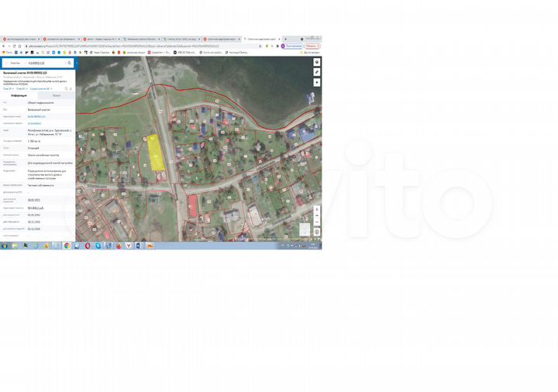558x392 pixels.
Task: Click the browser home button
Action: point(19,46)
